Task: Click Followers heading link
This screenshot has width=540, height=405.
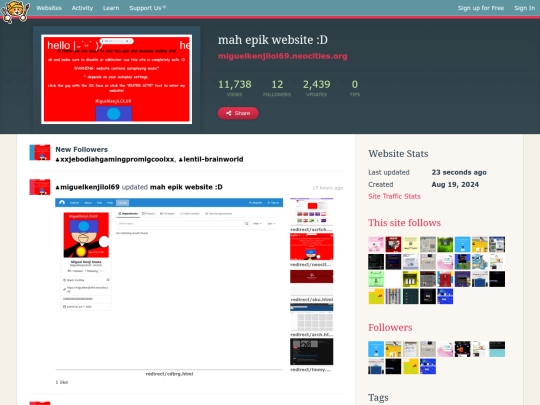Action: (390, 328)
